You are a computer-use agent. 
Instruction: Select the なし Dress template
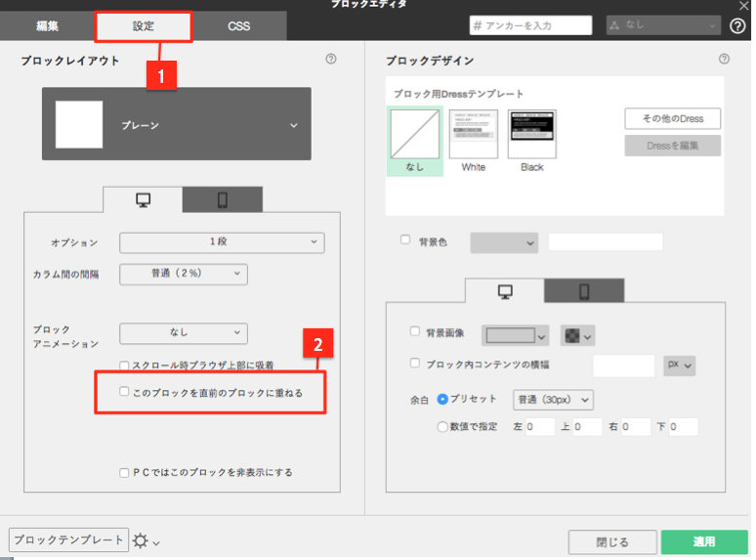click(x=415, y=141)
